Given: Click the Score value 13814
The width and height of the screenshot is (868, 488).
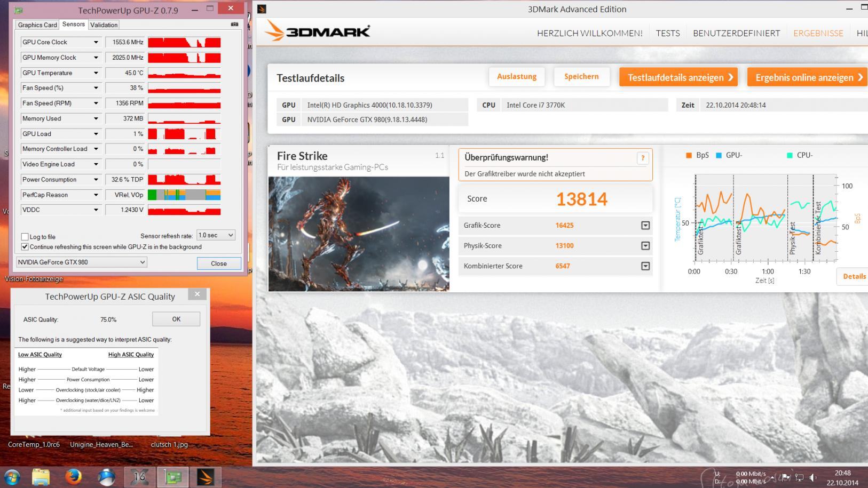Looking at the screenshot, I should [581, 199].
